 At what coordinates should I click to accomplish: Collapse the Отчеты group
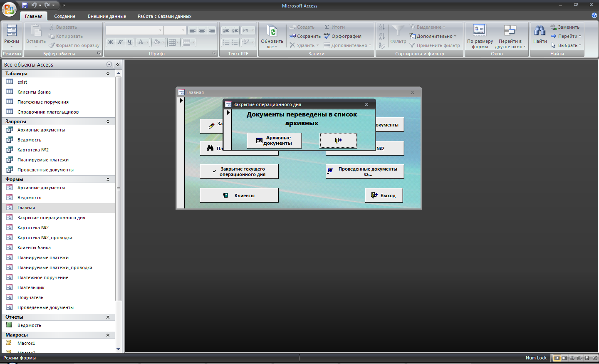point(108,317)
